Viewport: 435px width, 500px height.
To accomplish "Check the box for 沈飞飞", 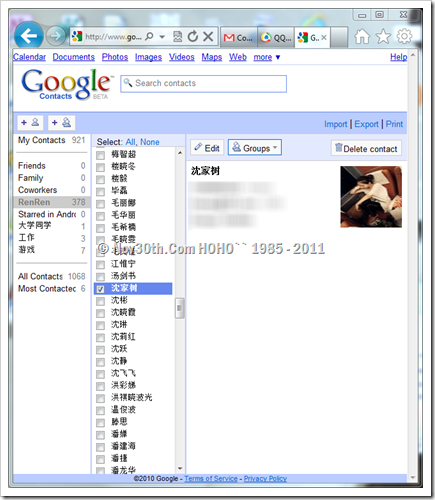I will [100, 374].
